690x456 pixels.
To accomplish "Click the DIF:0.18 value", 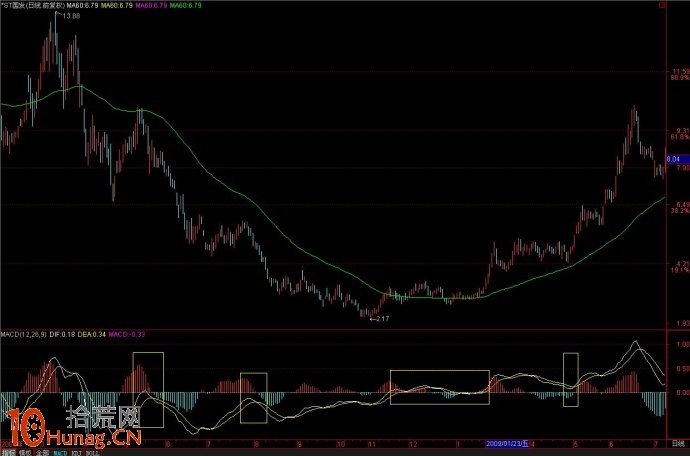I will (x=62, y=335).
